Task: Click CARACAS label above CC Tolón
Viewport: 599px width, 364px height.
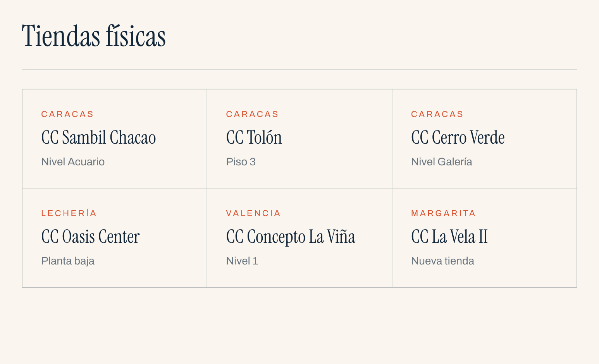Action: click(252, 114)
